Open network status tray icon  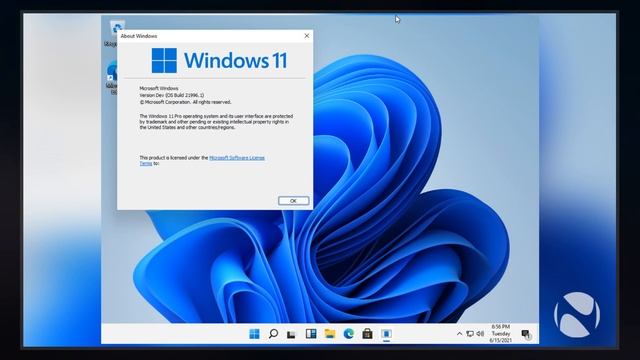470,334
